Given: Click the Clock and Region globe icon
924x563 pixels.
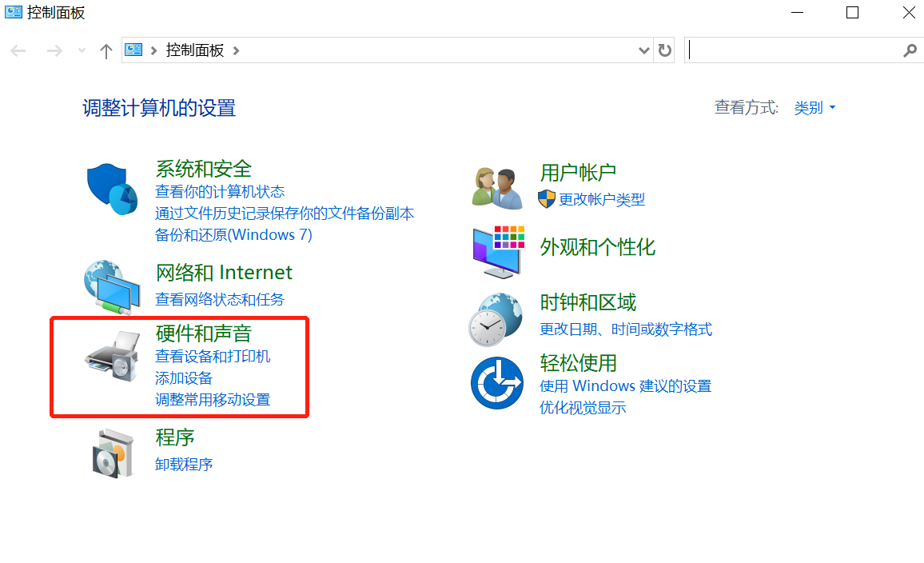Looking at the screenshot, I should point(496,318).
